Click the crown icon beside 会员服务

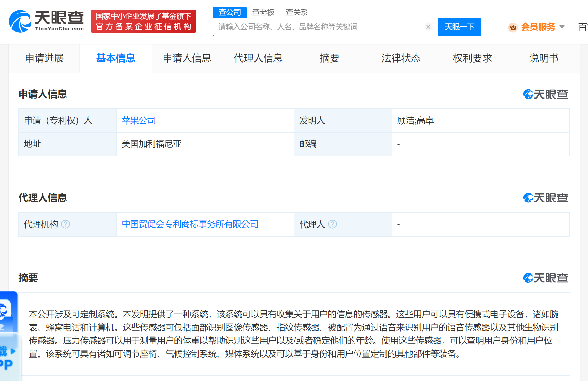(x=513, y=27)
